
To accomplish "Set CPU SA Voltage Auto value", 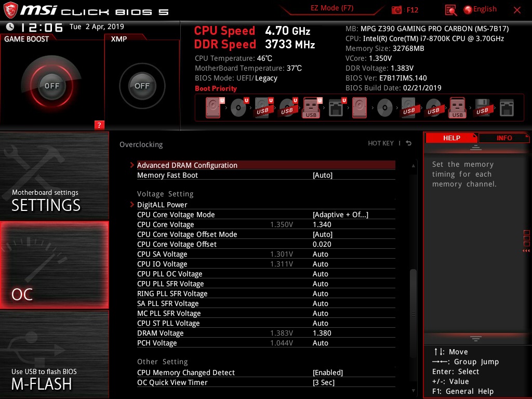I will click(x=320, y=254).
